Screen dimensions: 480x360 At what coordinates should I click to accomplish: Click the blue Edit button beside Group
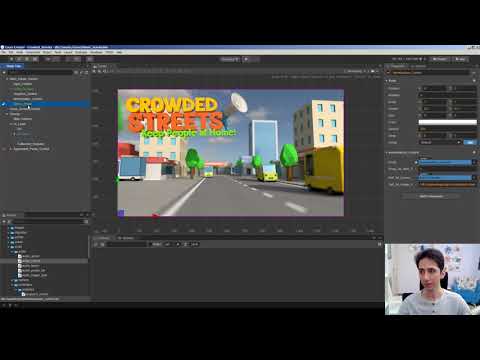[x=470, y=142]
